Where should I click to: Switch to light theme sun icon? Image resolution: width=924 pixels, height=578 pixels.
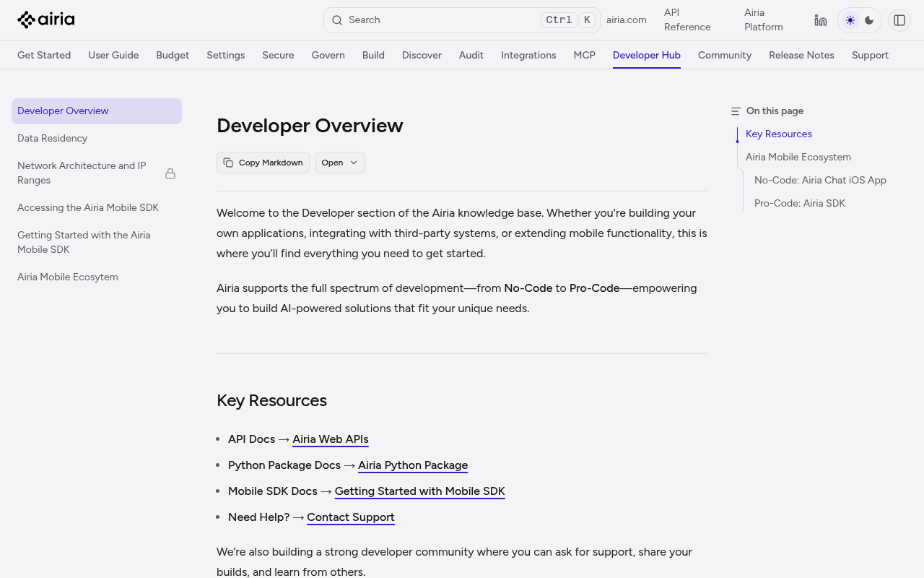[x=850, y=20]
